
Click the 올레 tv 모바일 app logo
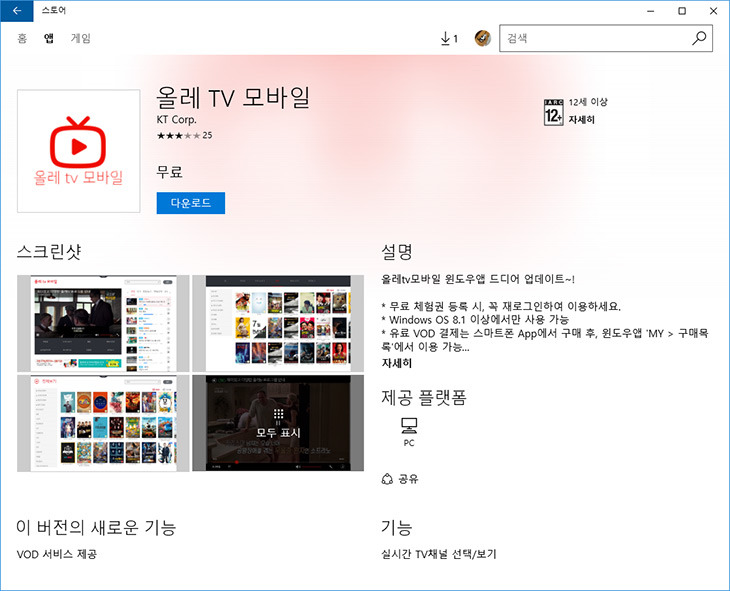tap(79, 151)
